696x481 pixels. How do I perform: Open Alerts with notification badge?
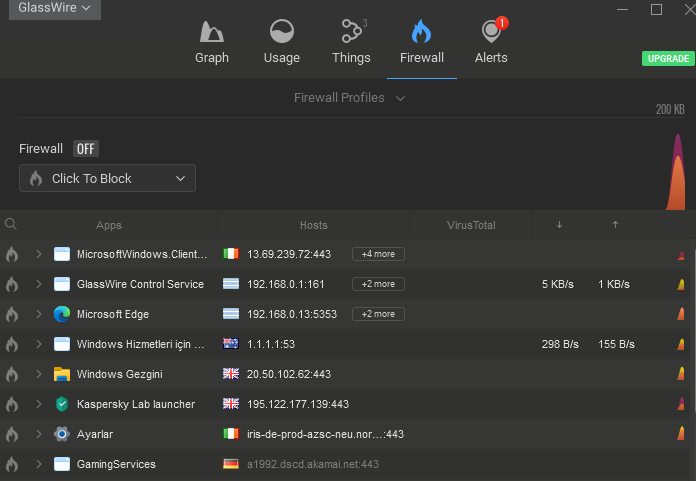click(491, 33)
